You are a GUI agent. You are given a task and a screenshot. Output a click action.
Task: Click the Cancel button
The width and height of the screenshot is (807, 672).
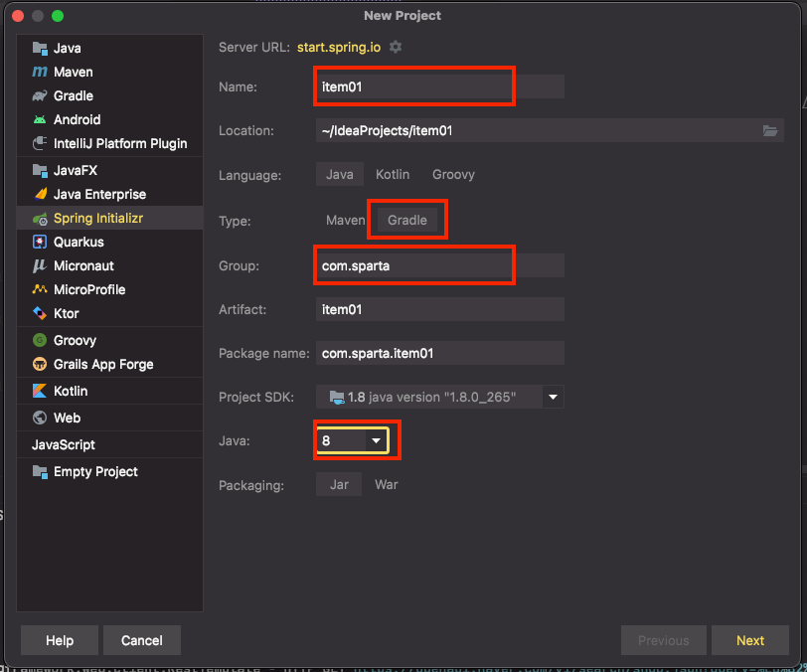click(x=142, y=640)
